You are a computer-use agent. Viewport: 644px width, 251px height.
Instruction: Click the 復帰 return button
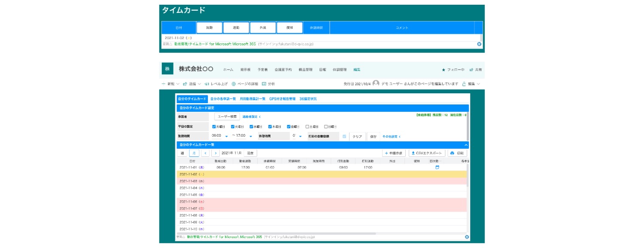point(290,28)
